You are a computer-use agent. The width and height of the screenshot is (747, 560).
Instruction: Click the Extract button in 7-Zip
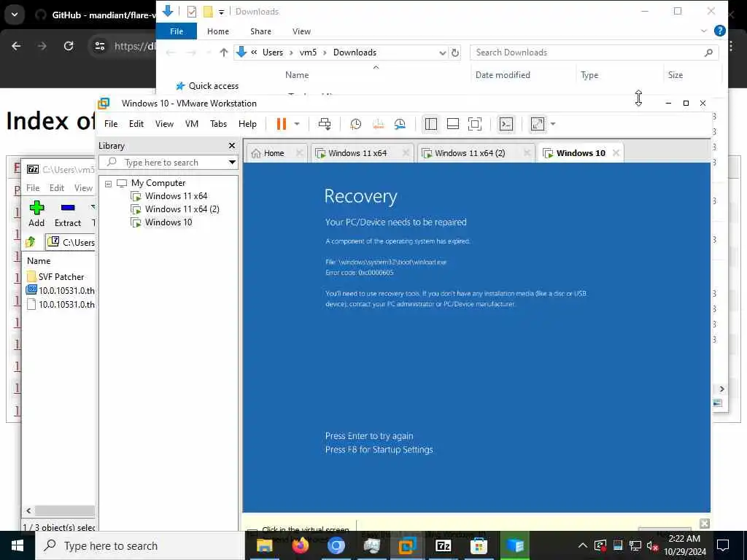pyautogui.click(x=68, y=214)
